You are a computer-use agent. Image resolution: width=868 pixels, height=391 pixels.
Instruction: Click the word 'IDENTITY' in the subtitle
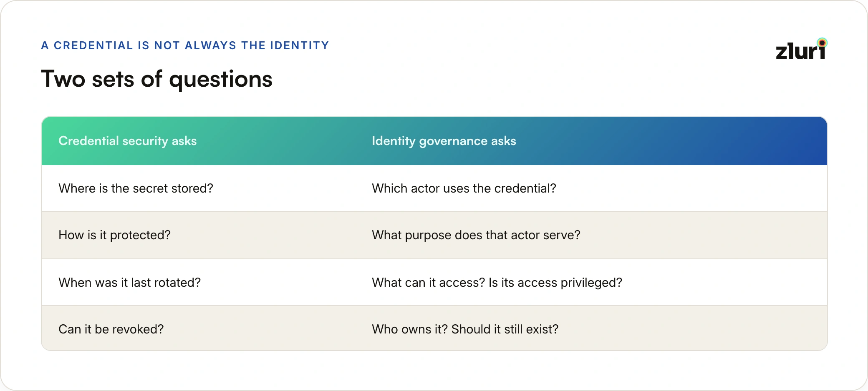[x=300, y=45]
